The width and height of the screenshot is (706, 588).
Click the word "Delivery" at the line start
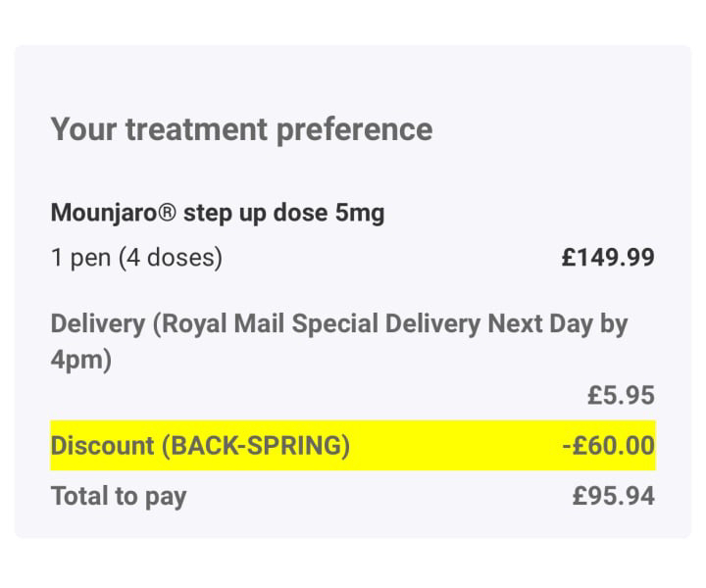click(101, 323)
